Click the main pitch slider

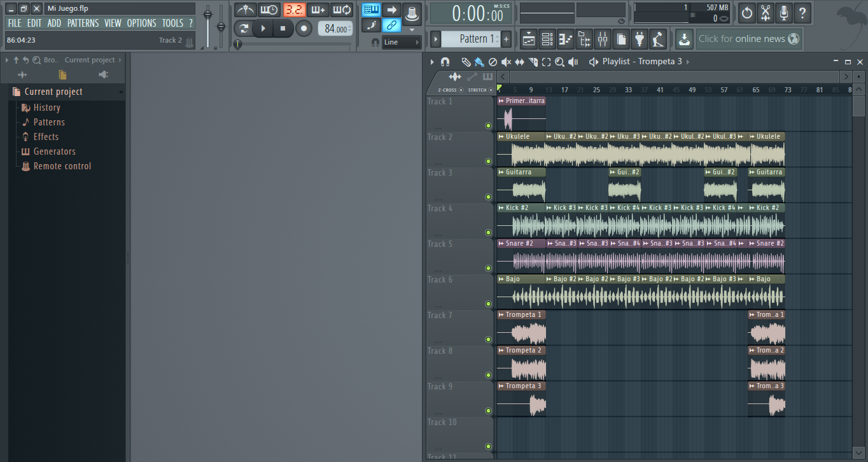point(221,27)
